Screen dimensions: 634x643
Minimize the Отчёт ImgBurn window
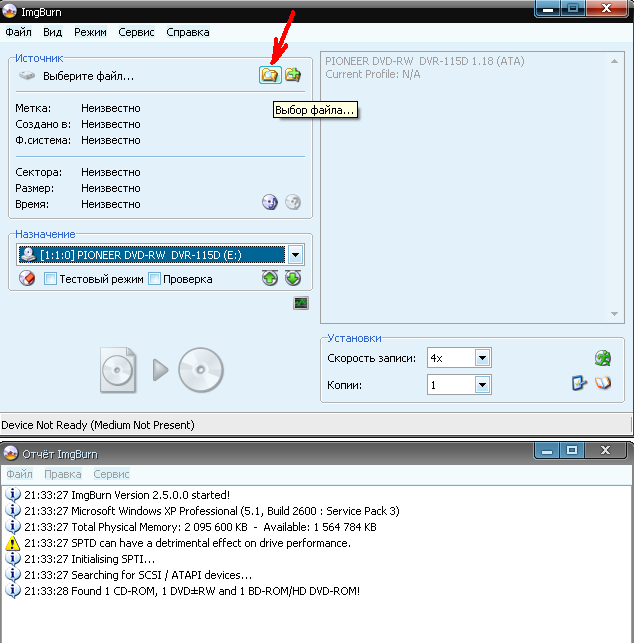coord(547,451)
